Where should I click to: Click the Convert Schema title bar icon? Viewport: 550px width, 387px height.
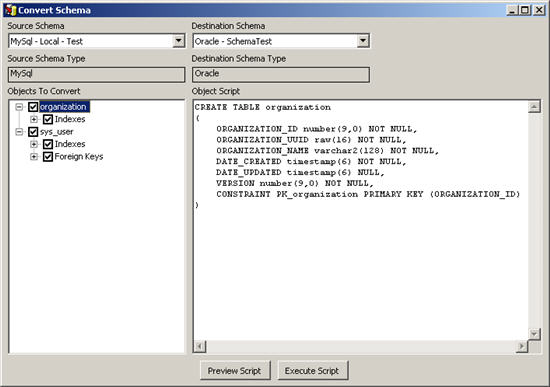(x=11, y=10)
